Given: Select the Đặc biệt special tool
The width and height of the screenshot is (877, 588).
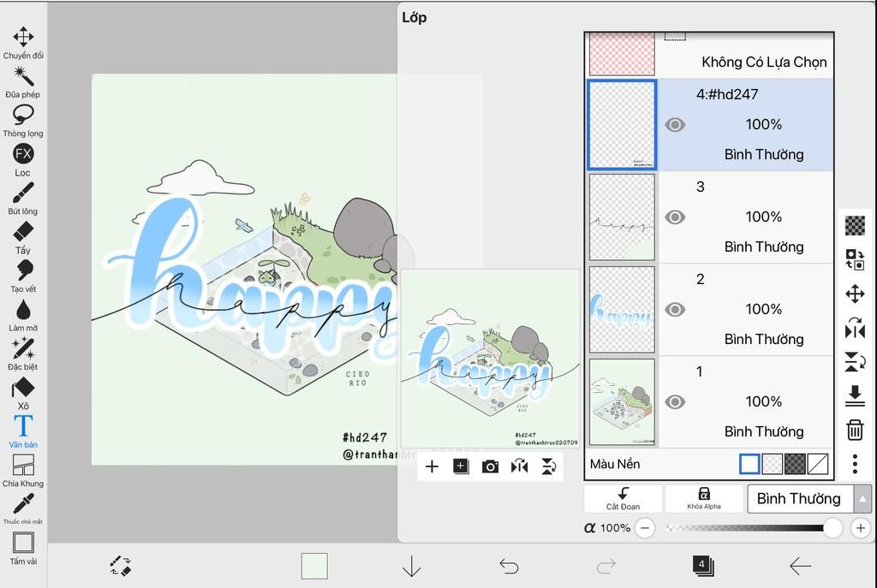Looking at the screenshot, I should coord(23,354).
